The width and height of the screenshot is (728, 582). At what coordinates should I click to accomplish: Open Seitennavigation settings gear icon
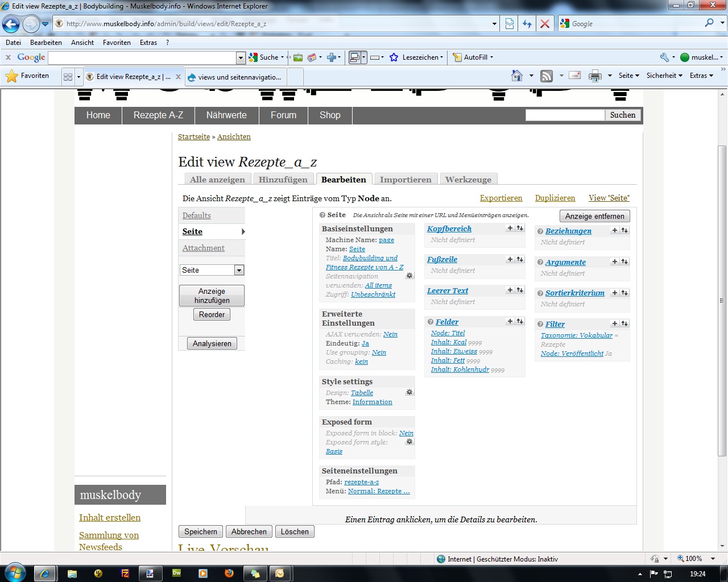pos(409,276)
